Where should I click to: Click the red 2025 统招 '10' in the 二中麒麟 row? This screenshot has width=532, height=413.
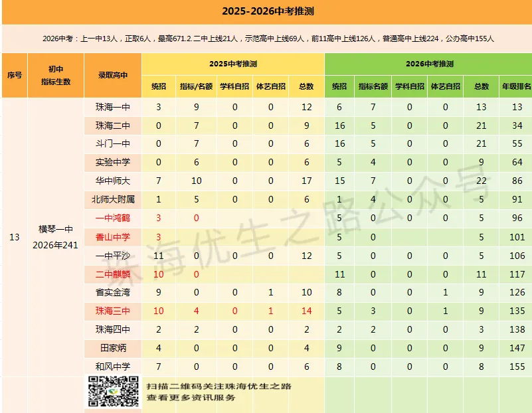159,274
